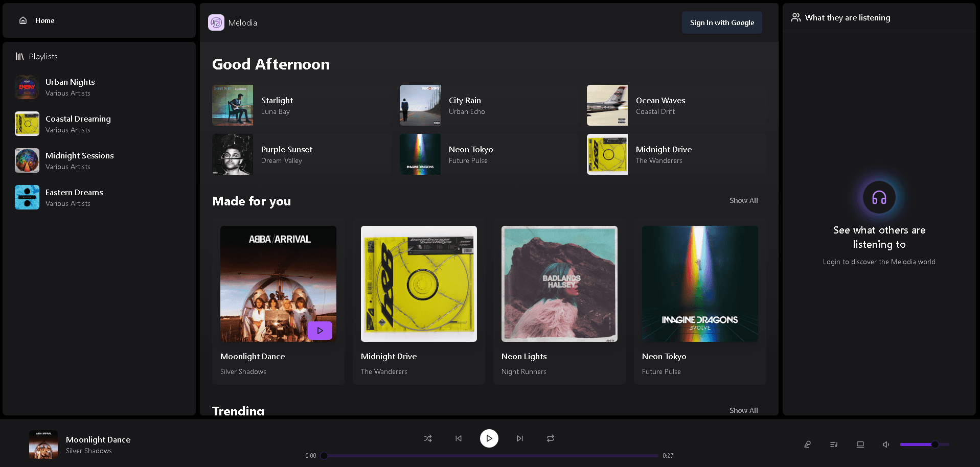This screenshot has width=980, height=467.
Task: Click the City Rain album art thumbnail
Action: tap(420, 105)
